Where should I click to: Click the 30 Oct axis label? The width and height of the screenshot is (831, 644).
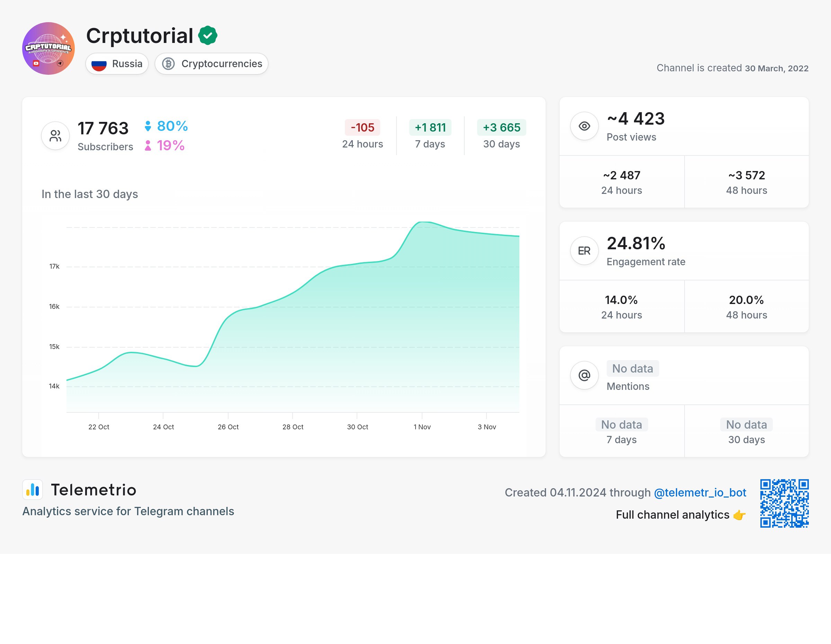358,427
